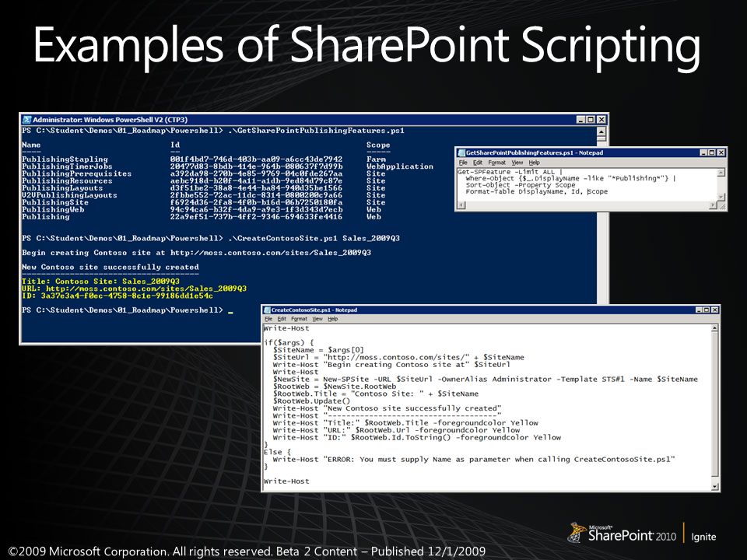The height and width of the screenshot is (560, 747).
Task: Click the .\CreateContosoSite.ps1 Sales_2009Q3 command line
Action: (x=314, y=238)
